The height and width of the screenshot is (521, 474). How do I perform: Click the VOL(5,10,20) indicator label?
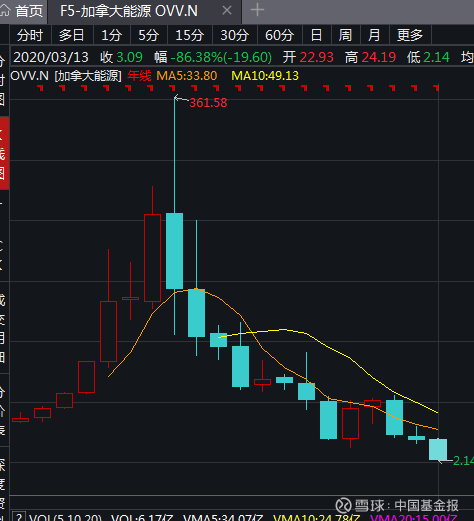pyautogui.click(x=65, y=517)
